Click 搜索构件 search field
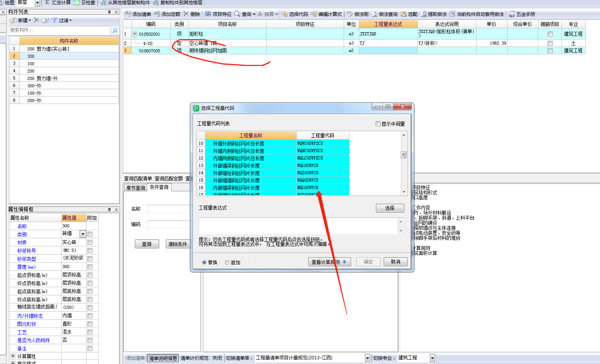The width and height of the screenshot is (600, 364). [60, 30]
